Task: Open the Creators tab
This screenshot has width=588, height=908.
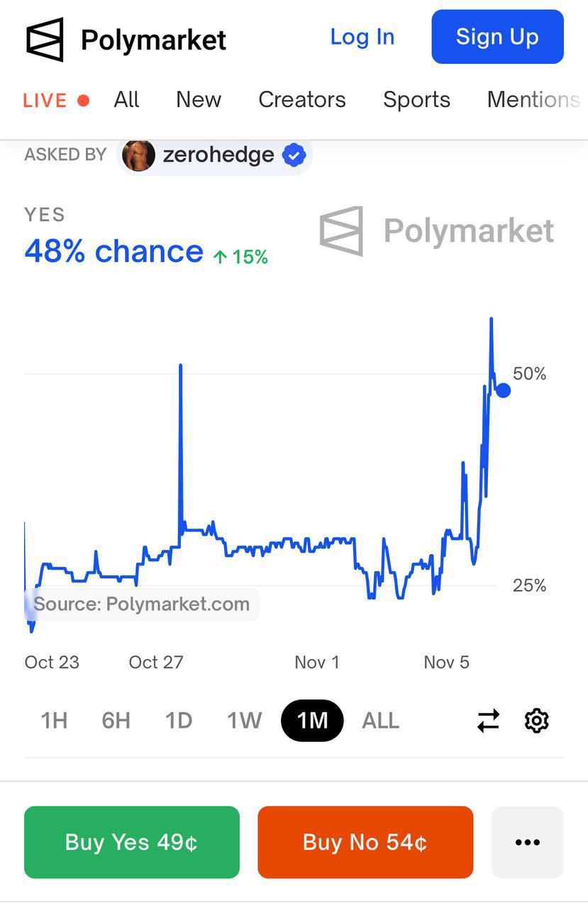Action: [x=301, y=99]
